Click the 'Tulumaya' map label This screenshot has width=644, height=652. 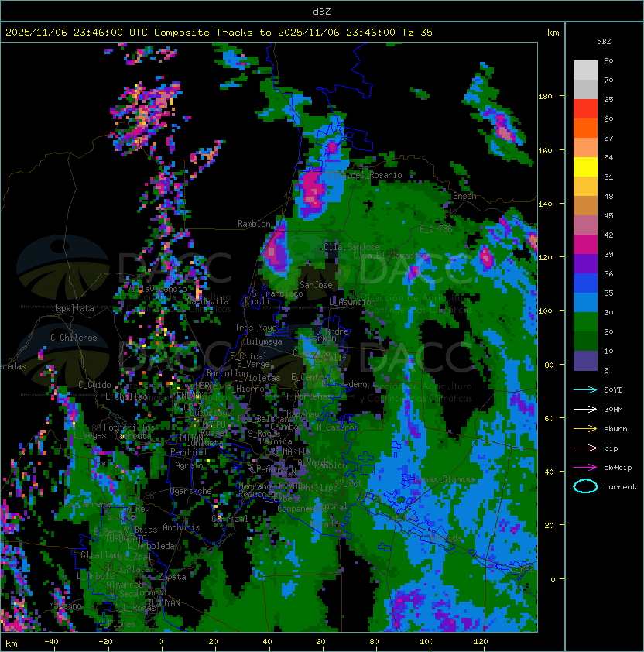click(x=264, y=341)
